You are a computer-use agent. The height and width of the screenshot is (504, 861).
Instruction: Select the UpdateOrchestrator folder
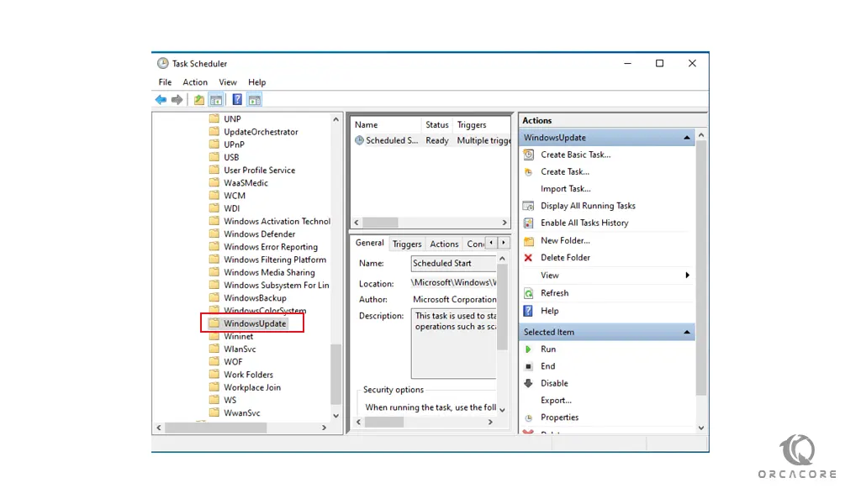[x=261, y=132]
